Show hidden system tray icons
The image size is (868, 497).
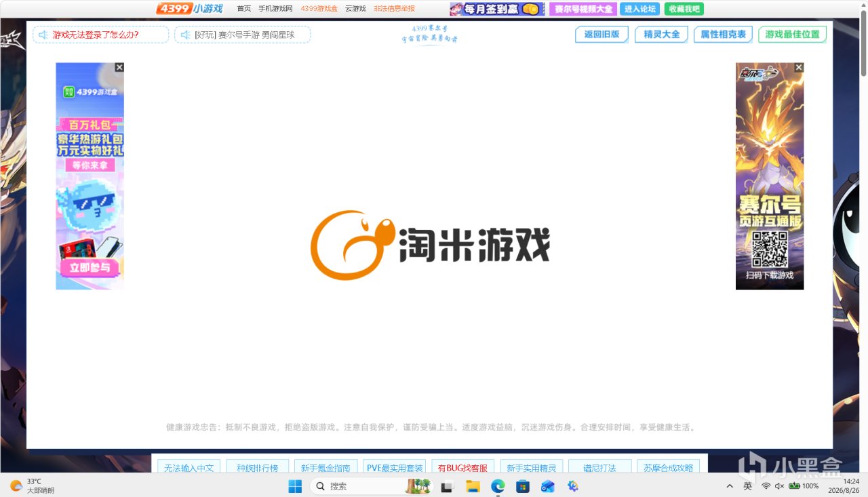[x=730, y=486]
